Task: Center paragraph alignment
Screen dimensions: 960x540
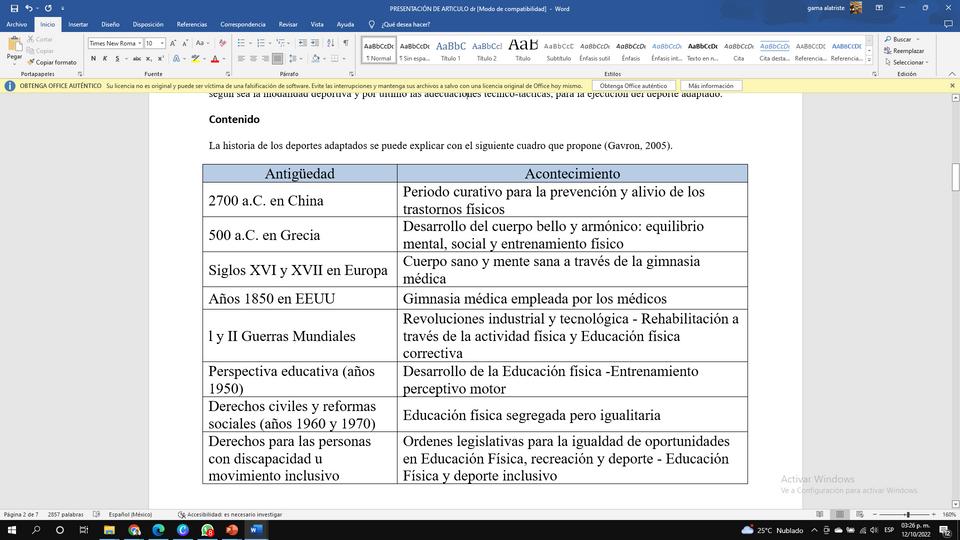Action: click(253, 59)
